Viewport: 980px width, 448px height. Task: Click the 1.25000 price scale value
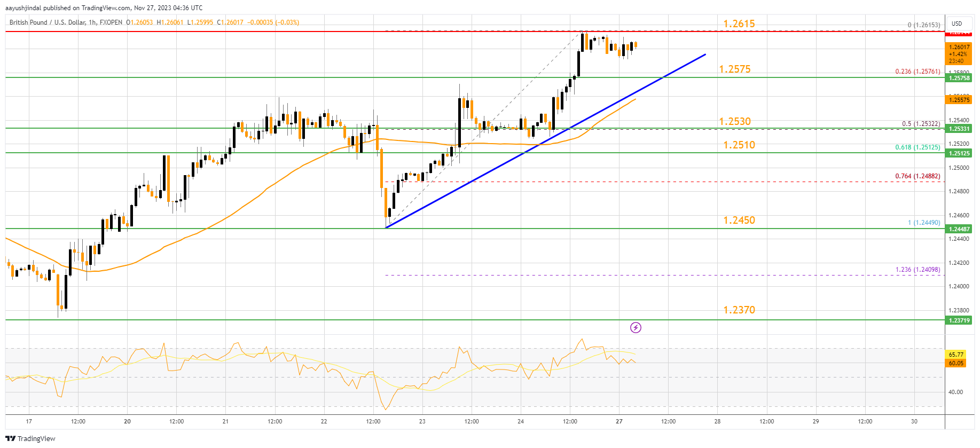point(959,168)
